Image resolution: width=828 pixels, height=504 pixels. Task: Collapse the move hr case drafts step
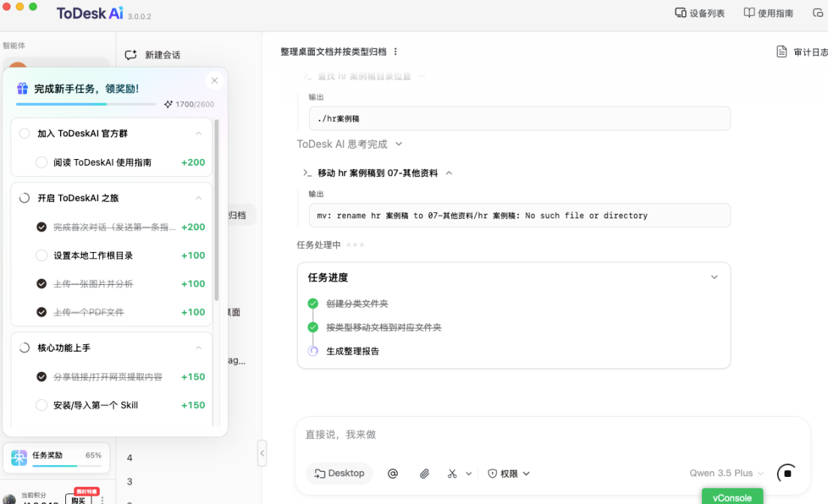click(448, 172)
